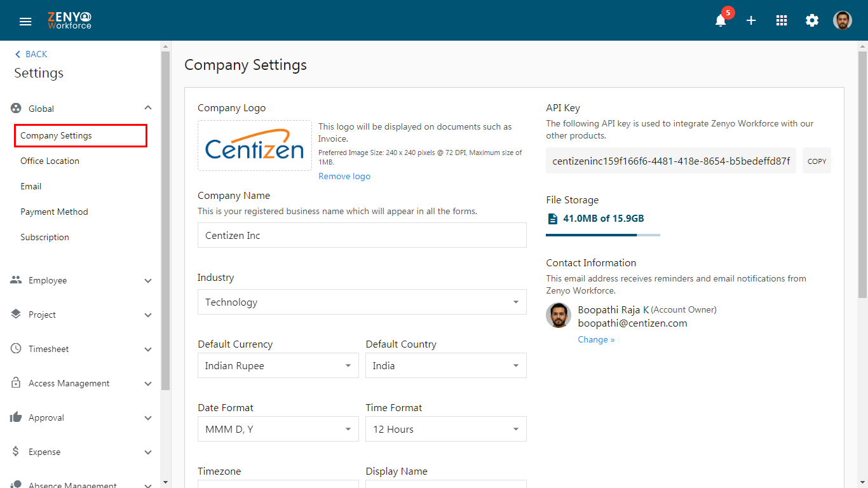Expand the Employee section
This screenshot has height=488, width=868.
148,281
